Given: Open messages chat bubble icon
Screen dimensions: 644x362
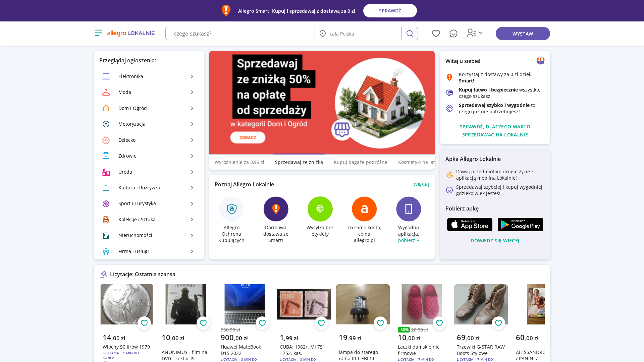Looking at the screenshot, I should pyautogui.click(x=453, y=34).
